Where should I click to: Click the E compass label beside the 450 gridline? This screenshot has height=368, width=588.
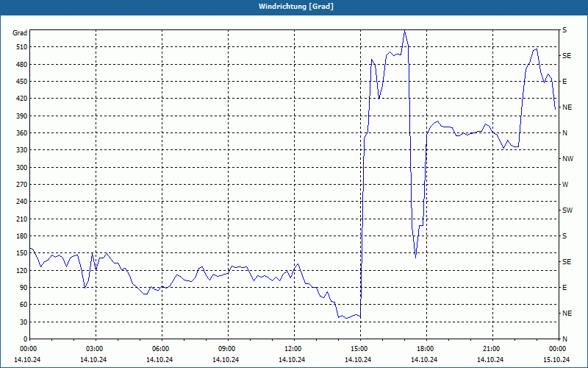564,82
